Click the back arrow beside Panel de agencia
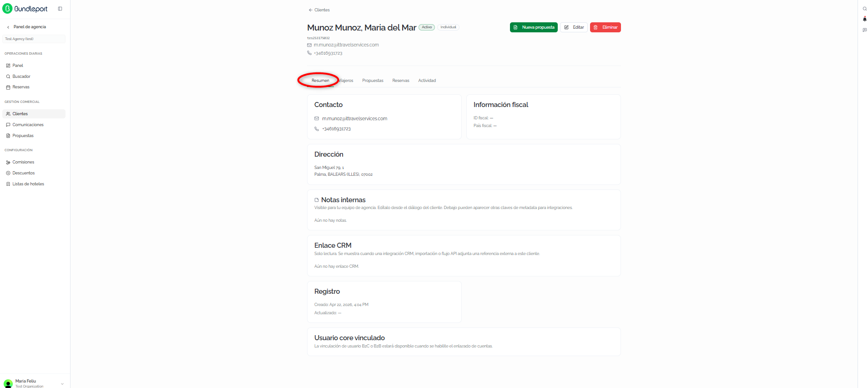The width and height of the screenshot is (868, 388). pos(8,27)
